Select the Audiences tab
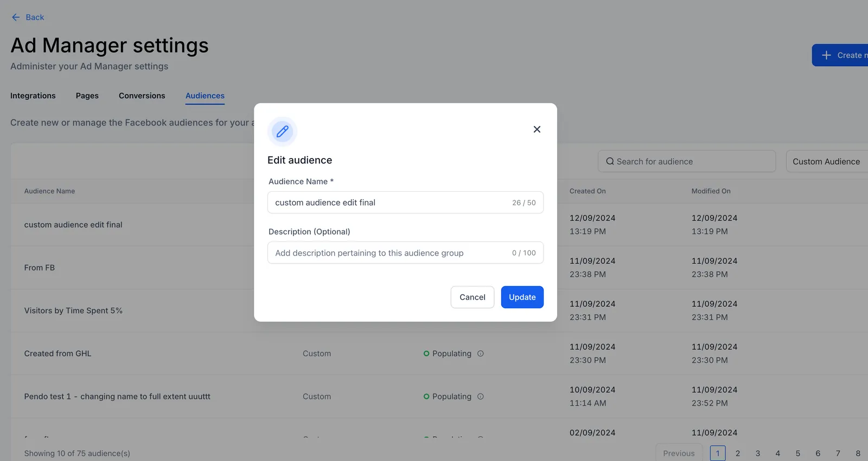Screen dimensions: 868x461 click(x=205, y=96)
